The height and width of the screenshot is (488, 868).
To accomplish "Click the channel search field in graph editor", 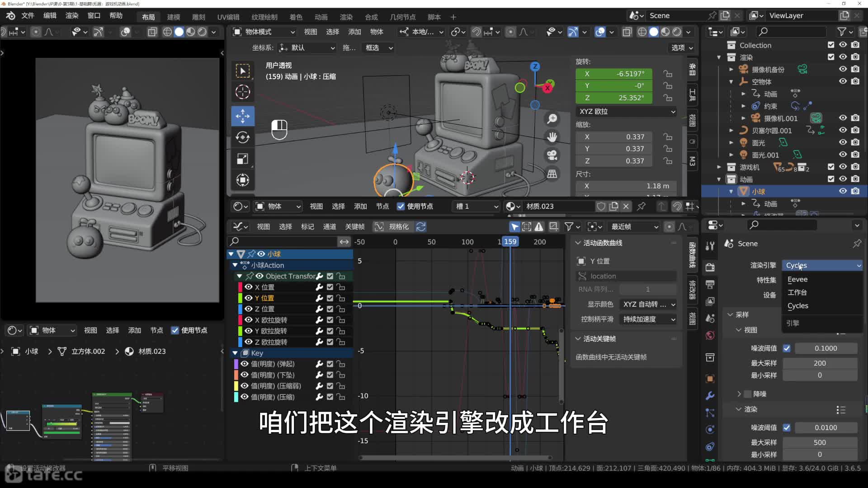I will [x=283, y=241].
